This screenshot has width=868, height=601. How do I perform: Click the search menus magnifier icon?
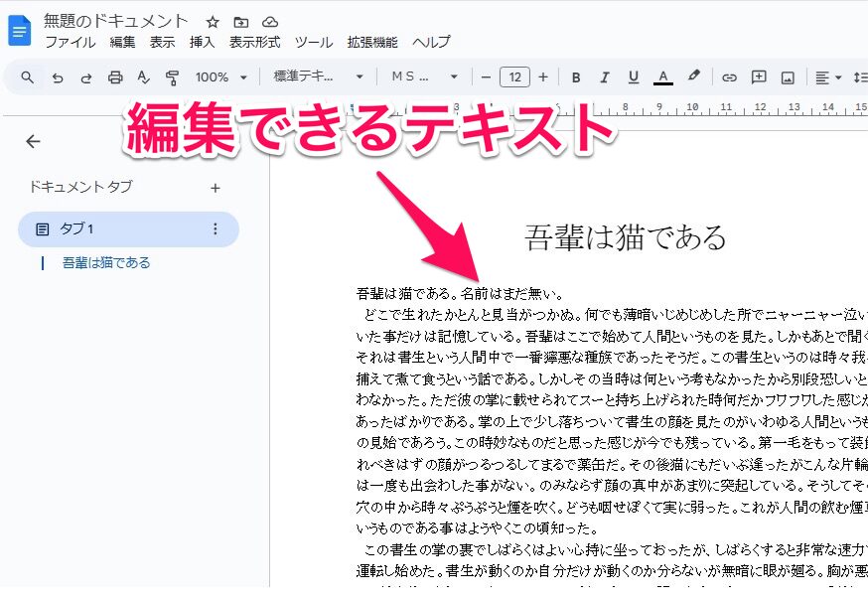(28, 77)
